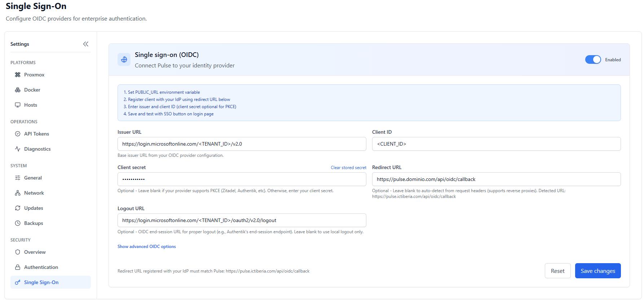
Task: Collapse the Settings sidebar
Action: click(x=85, y=44)
